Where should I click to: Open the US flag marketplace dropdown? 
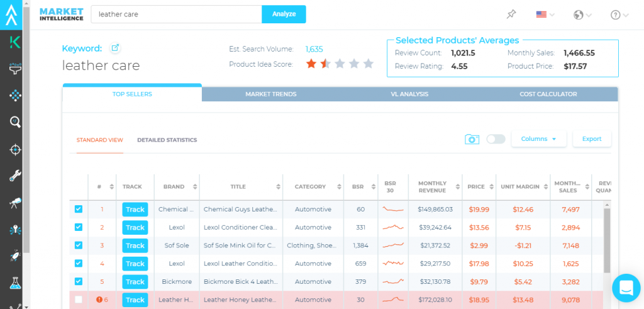point(544,14)
